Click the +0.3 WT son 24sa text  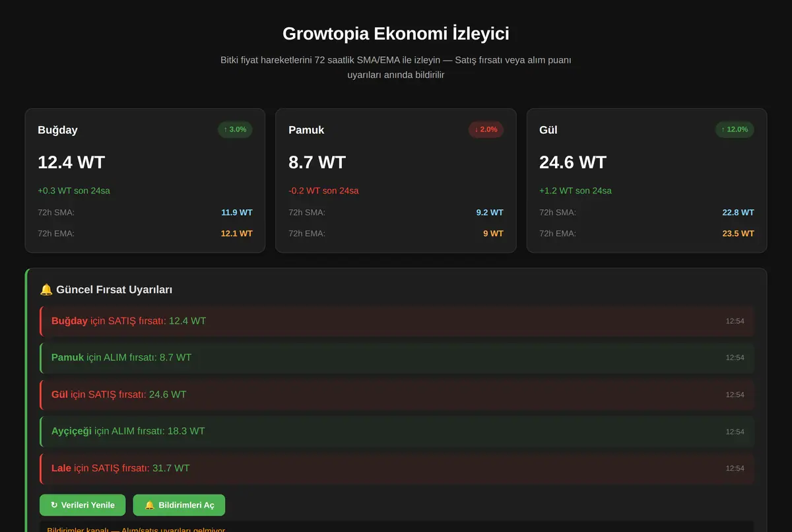[74, 191]
